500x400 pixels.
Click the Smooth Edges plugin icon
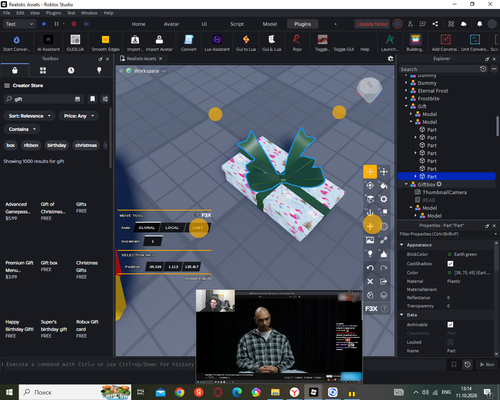(105, 40)
